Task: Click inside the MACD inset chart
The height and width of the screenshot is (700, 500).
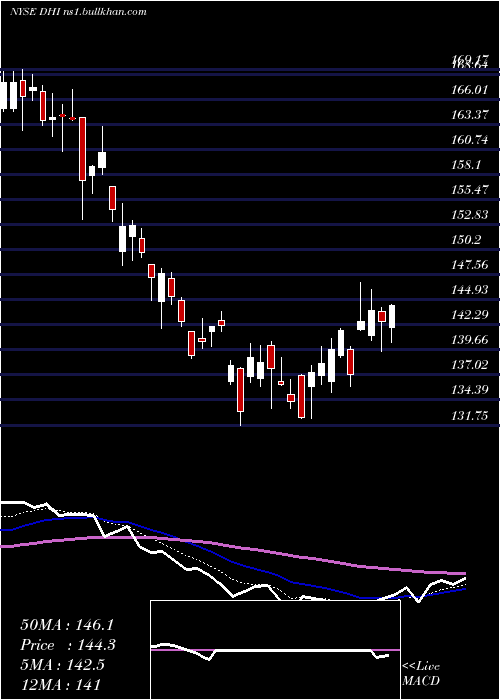Action: [275, 650]
